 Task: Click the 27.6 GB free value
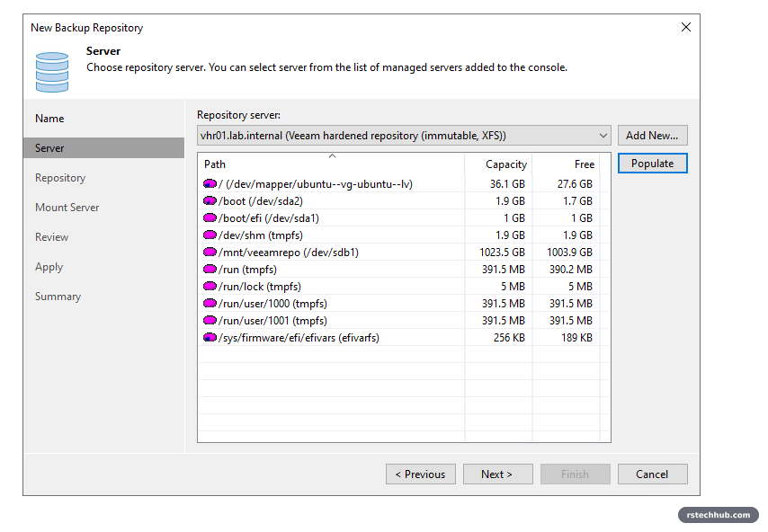(575, 184)
